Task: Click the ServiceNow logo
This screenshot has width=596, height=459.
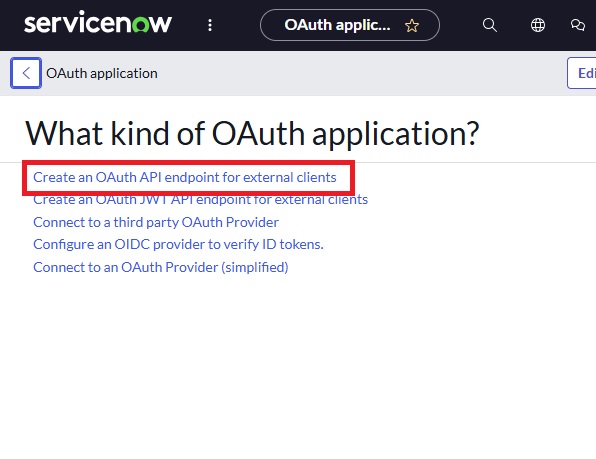Action: point(98,23)
